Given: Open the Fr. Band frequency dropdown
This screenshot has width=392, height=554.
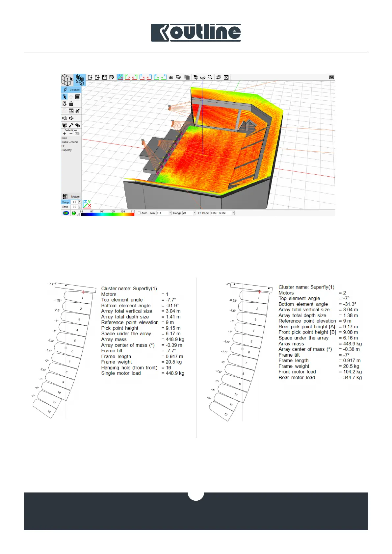Looking at the screenshot, I should tap(222, 213).
